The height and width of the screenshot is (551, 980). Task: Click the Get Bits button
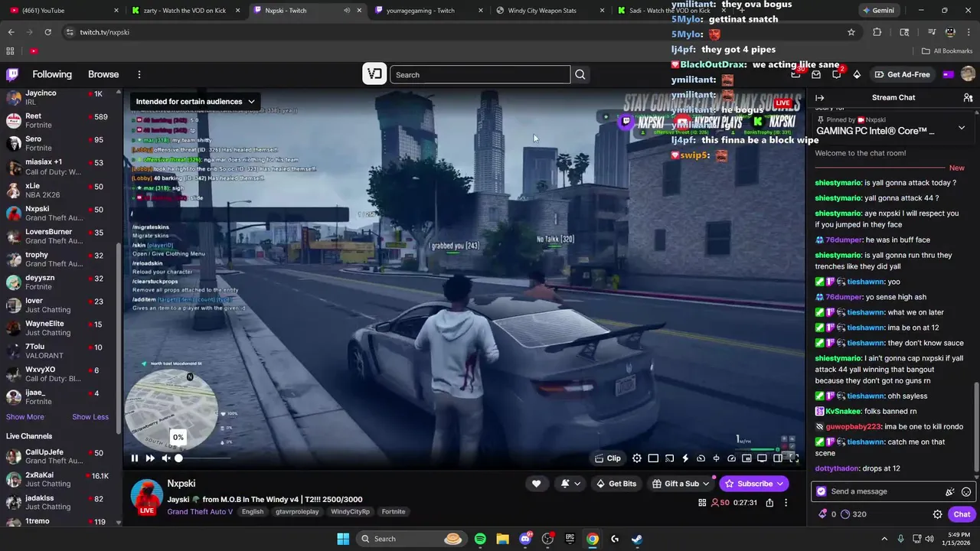pos(616,484)
